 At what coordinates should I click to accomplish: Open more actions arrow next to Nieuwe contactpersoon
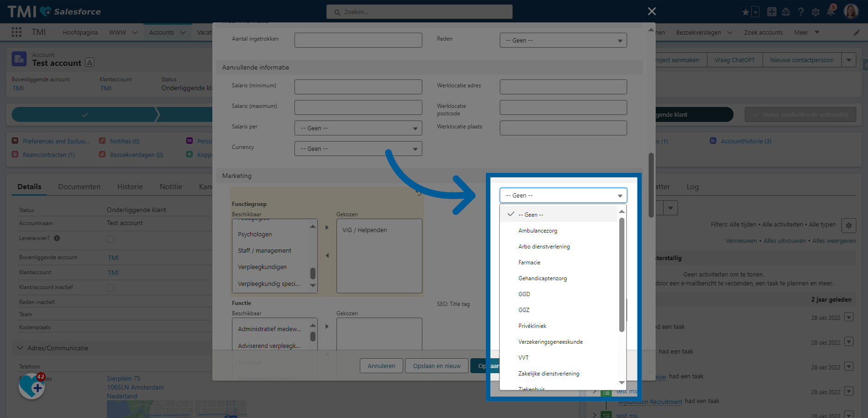849,60
